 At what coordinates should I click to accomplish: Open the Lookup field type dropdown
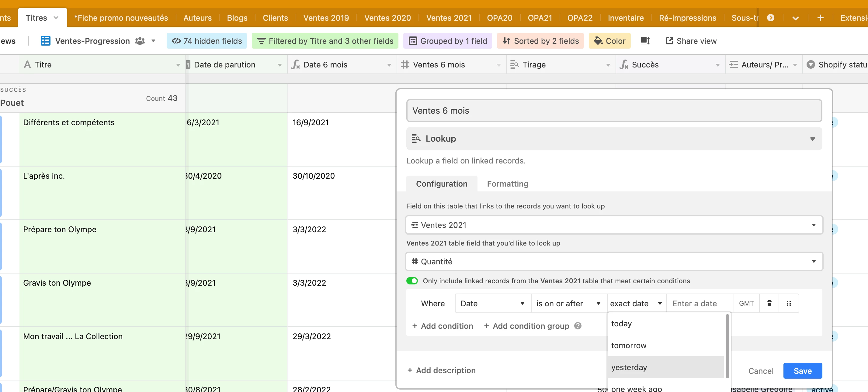pos(614,139)
